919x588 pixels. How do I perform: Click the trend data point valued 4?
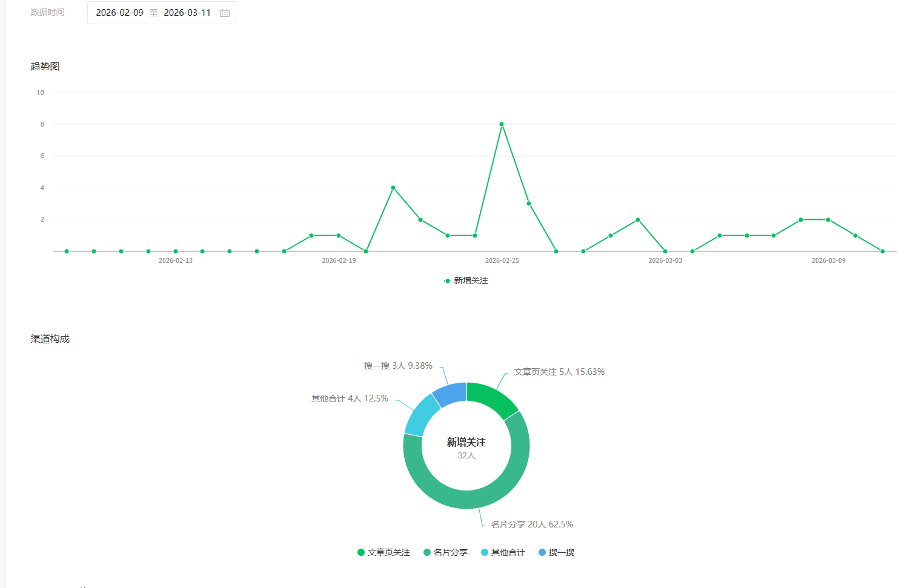(393, 188)
